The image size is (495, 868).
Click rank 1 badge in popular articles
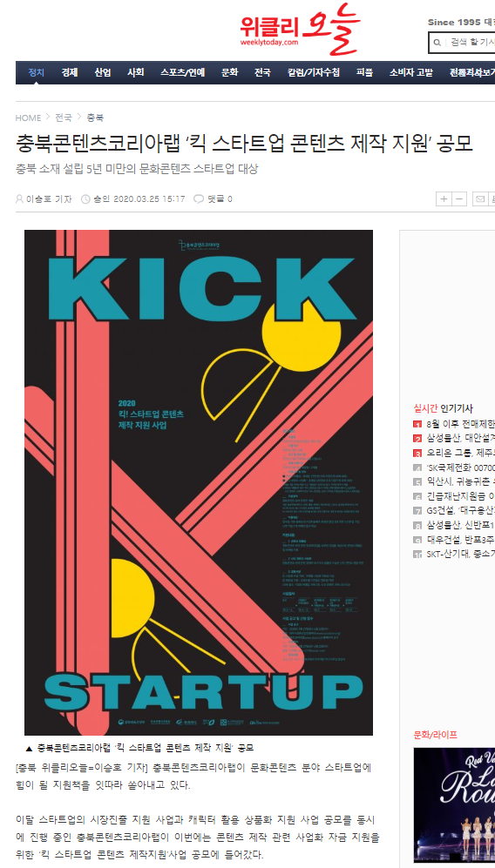(x=417, y=425)
